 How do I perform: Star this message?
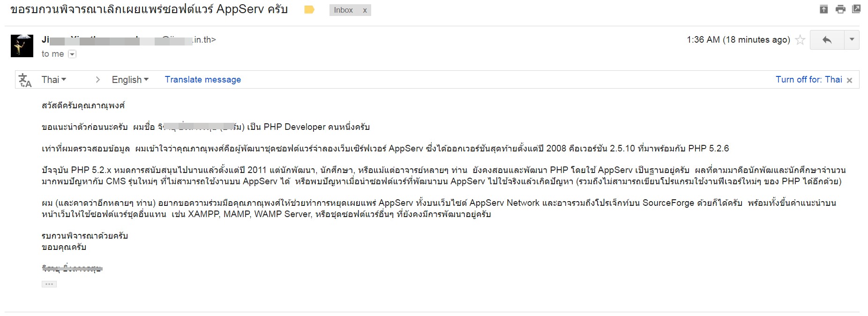[x=801, y=40]
